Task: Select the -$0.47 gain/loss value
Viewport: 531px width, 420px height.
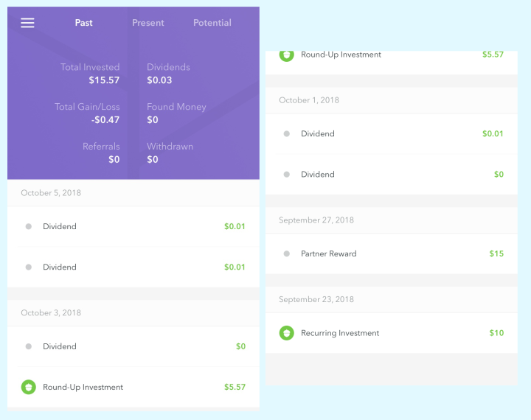Action: (x=105, y=120)
